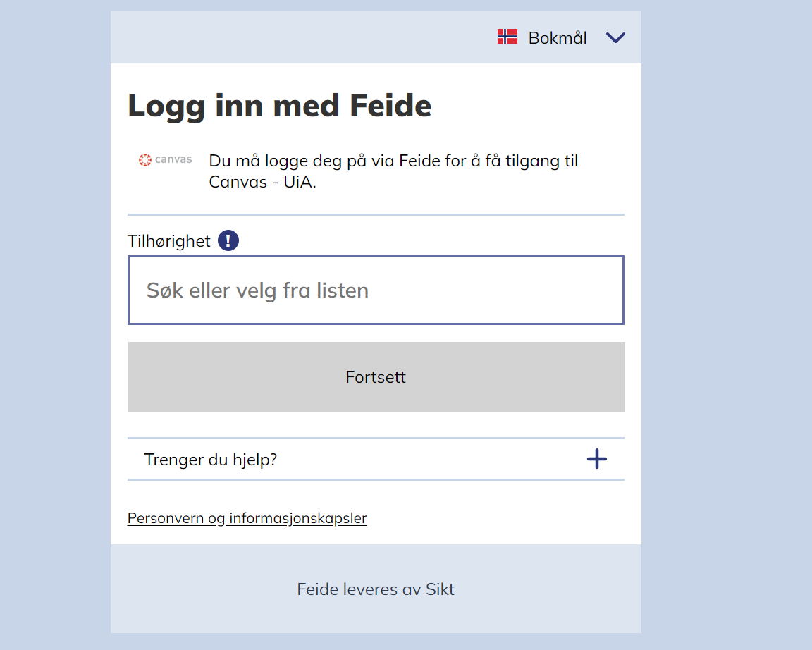Click the word 'Feide' in the heading
Screen dimensions: 812x650
point(390,106)
